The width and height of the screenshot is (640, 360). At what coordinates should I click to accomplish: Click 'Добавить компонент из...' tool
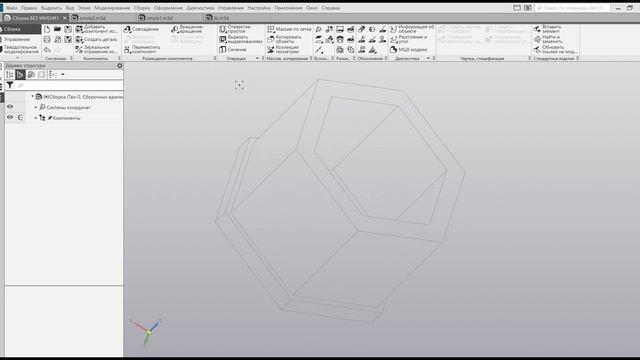[x=97, y=29]
